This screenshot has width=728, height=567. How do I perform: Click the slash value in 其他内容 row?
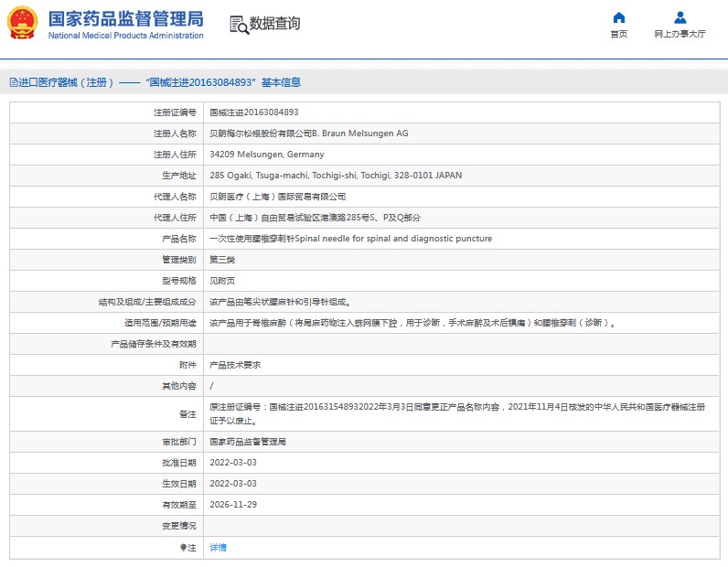coord(211,386)
